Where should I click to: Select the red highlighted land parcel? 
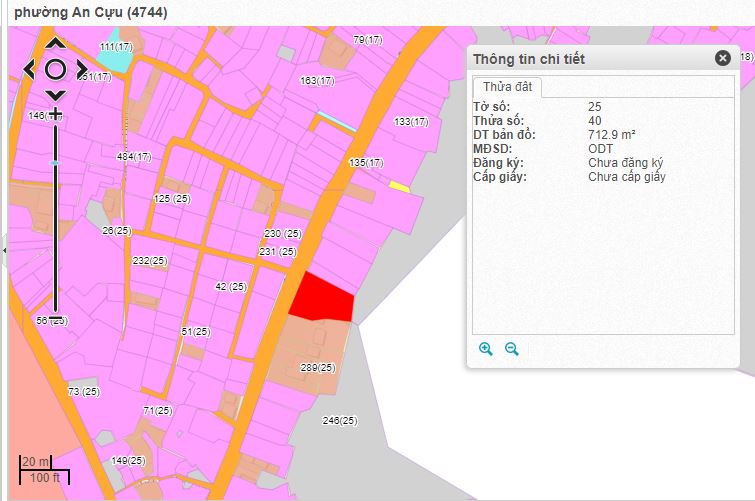tap(325, 298)
